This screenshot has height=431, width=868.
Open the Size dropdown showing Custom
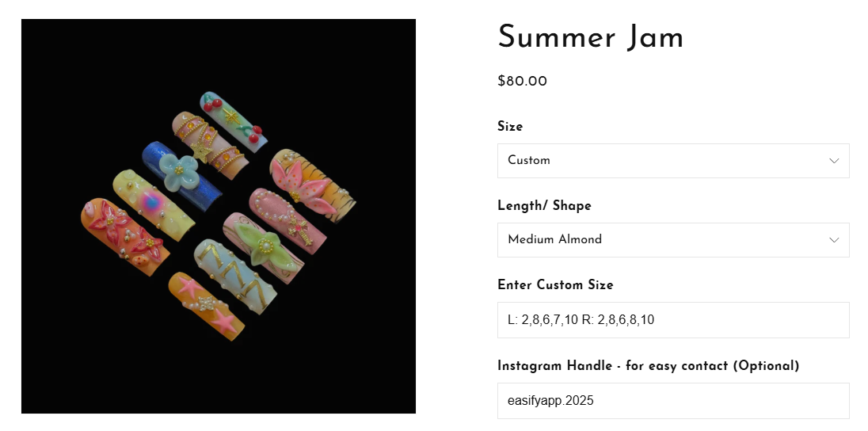[672, 161]
